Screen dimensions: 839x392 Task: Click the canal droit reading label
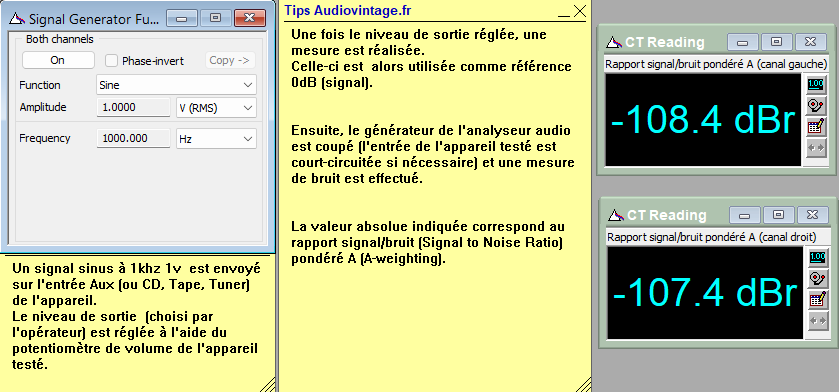click(711, 237)
